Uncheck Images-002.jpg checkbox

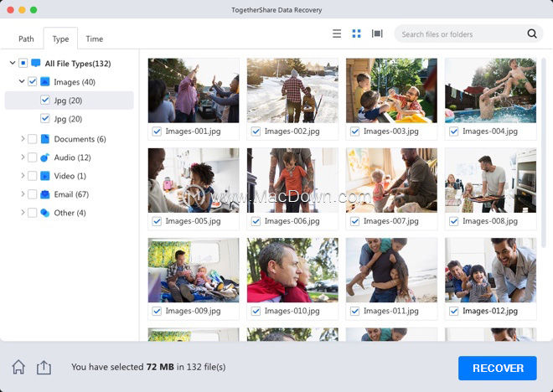[256, 132]
